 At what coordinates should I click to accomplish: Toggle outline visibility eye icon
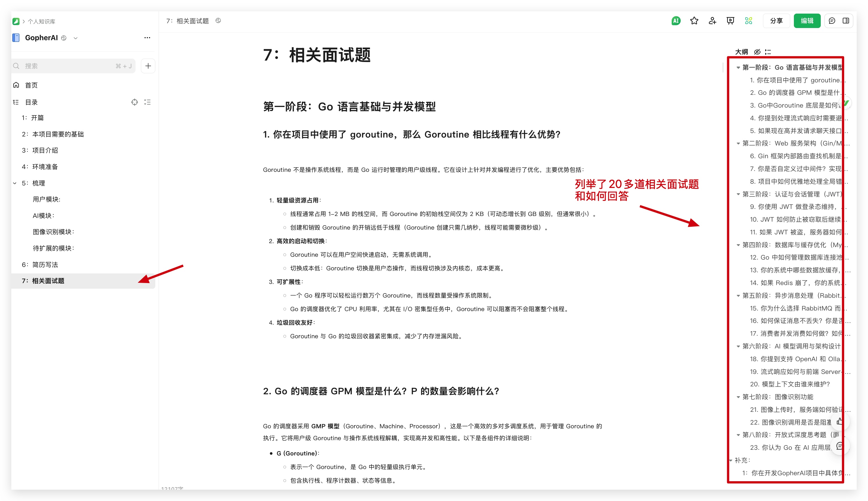tap(757, 52)
